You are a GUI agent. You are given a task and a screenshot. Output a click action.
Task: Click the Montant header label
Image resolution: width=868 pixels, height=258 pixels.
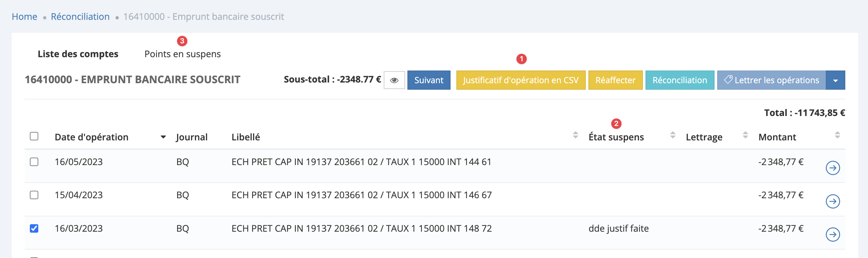pyautogui.click(x=777, y=137)
